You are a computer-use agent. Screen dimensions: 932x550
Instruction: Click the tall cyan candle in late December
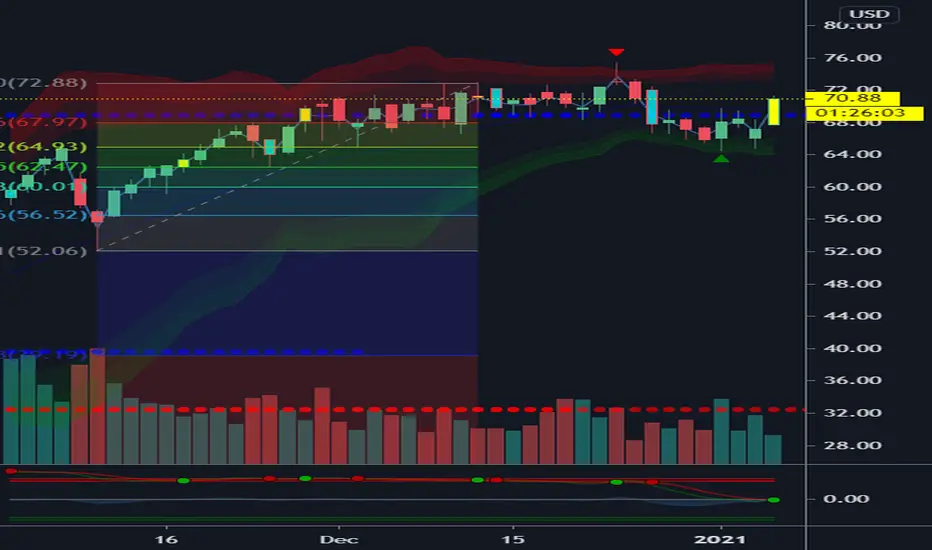[652, 107]
